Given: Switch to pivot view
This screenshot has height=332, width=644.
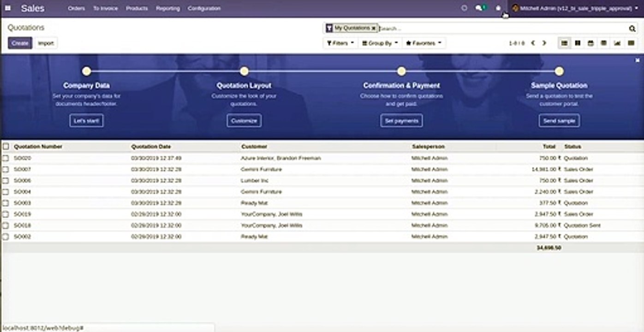Looking at the screenshot, I should pos(603,43).
